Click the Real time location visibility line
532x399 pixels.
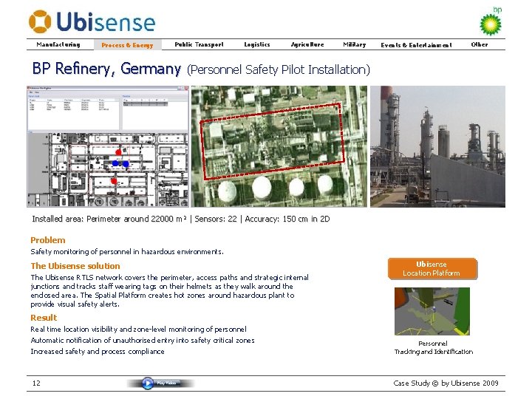[x=138, y=329]
